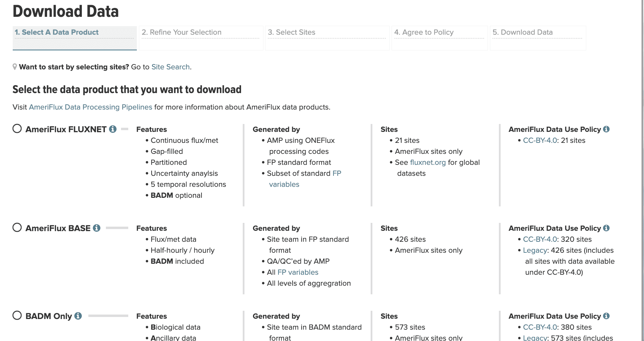
Task: Open the Site Search link
Action: (x=170, y=67)
